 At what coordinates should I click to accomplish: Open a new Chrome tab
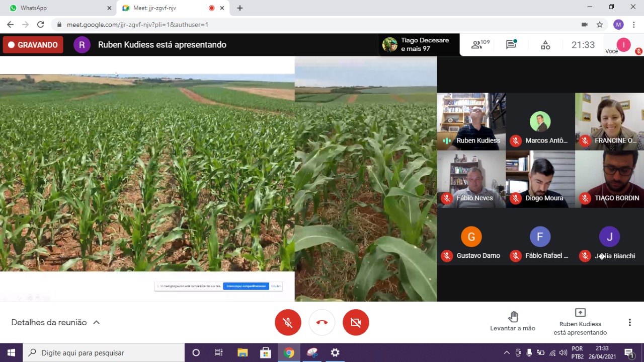click(240, 8)
